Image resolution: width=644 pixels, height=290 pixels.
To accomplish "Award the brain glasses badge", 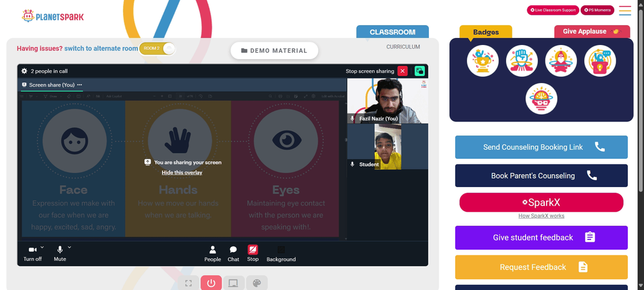I will 542,99.
